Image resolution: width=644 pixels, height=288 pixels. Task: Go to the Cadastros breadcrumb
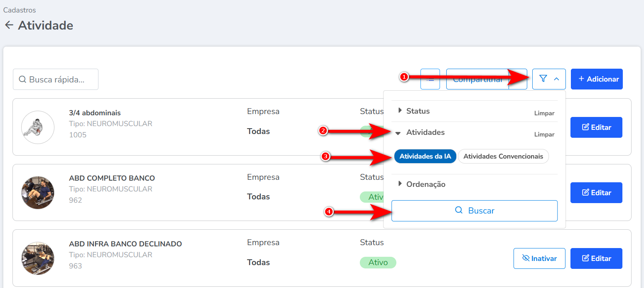pyautogui.click(x=20, y=10)
